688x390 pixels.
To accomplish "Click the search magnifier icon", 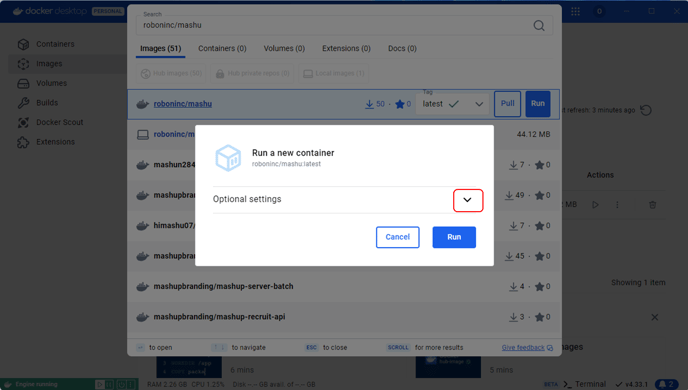I will click(539, 25).
